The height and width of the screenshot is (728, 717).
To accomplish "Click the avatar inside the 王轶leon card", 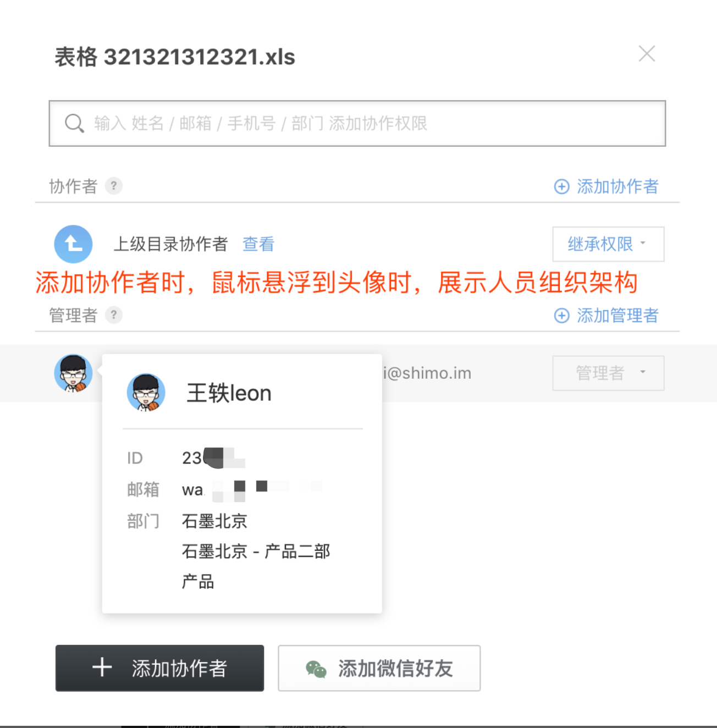I will click(146, 393).
